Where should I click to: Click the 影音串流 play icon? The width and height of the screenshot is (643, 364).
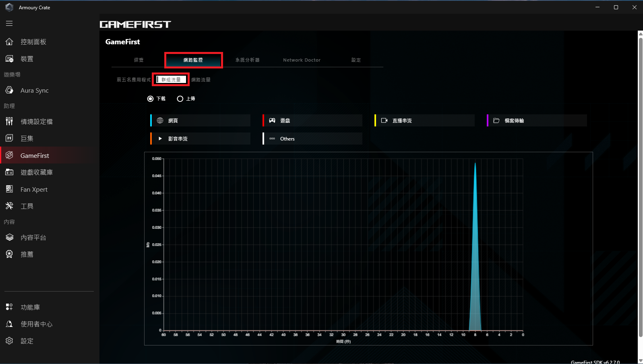tap(160, 139)
